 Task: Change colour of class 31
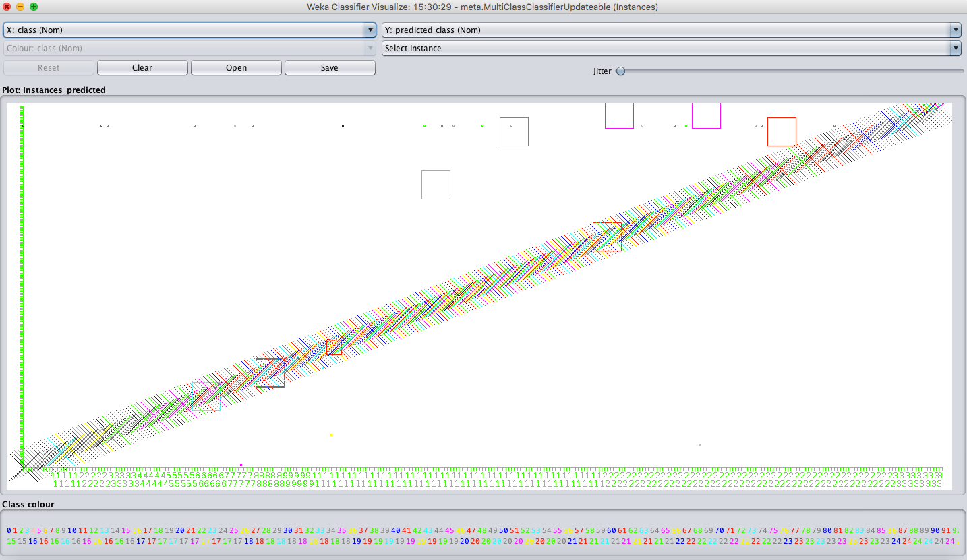coord(299,530)
